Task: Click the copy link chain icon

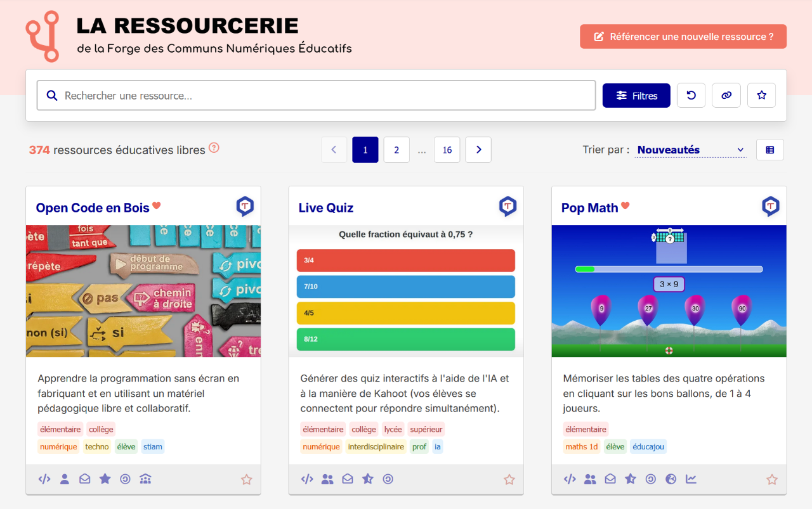Action: click(726, 96)
